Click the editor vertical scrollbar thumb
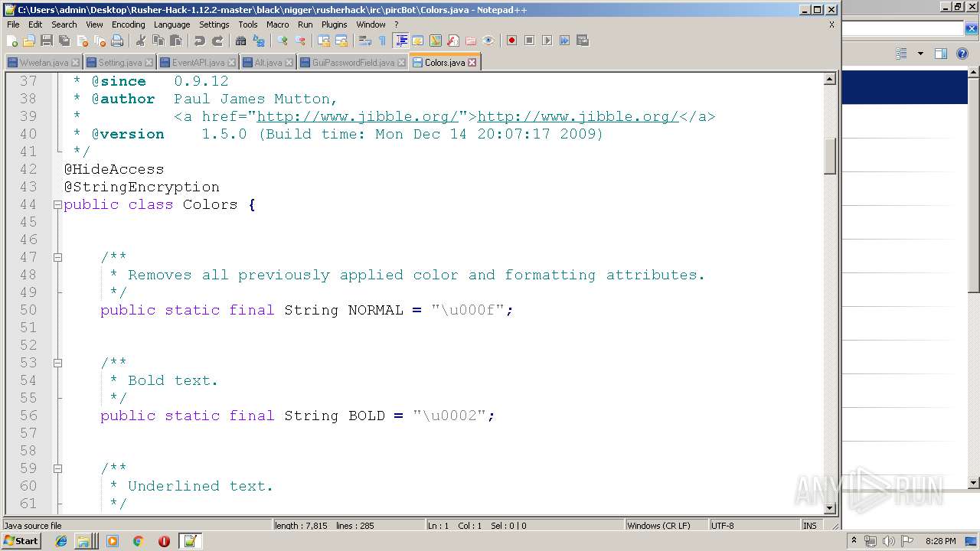 (830, 156)
